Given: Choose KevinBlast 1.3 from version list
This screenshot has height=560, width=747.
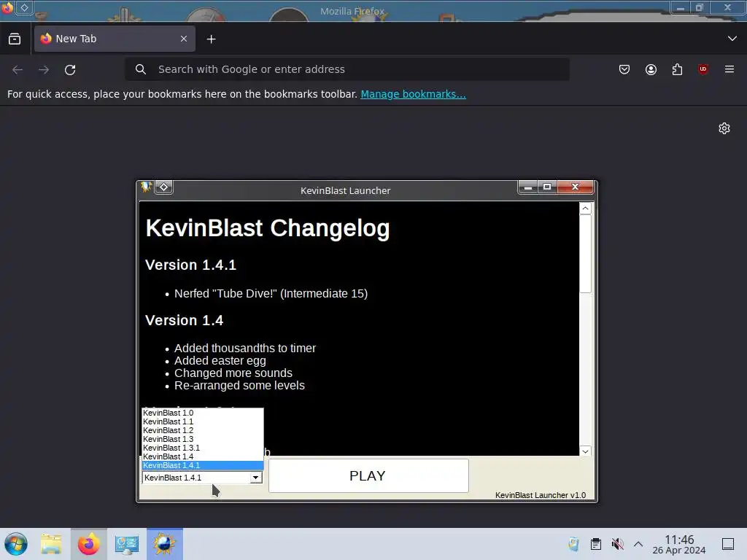Looking at the screenshot, I should (203, 439).
